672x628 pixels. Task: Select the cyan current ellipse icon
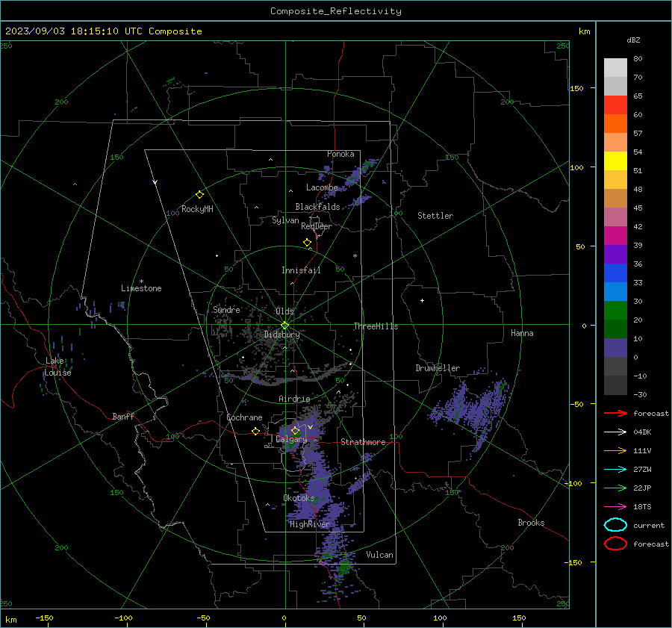[x=615, y=525]
